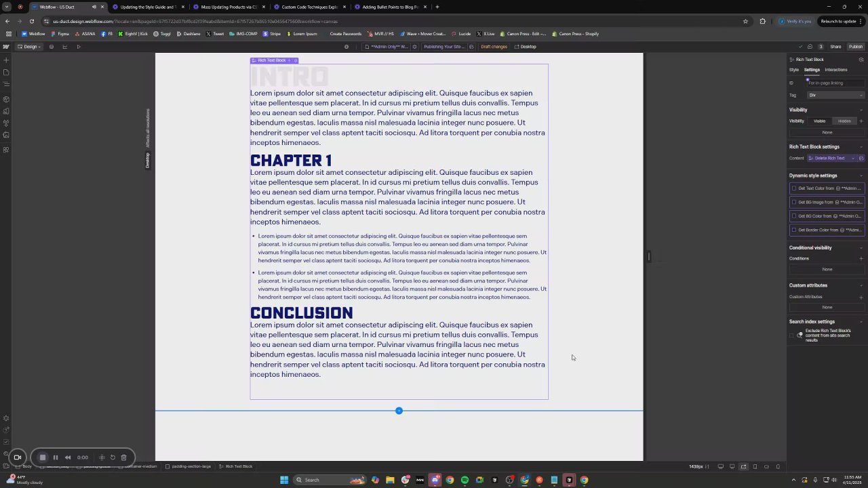Set visibility to Visible
Viewport: 868px width, 488px height.
[819, 121]
